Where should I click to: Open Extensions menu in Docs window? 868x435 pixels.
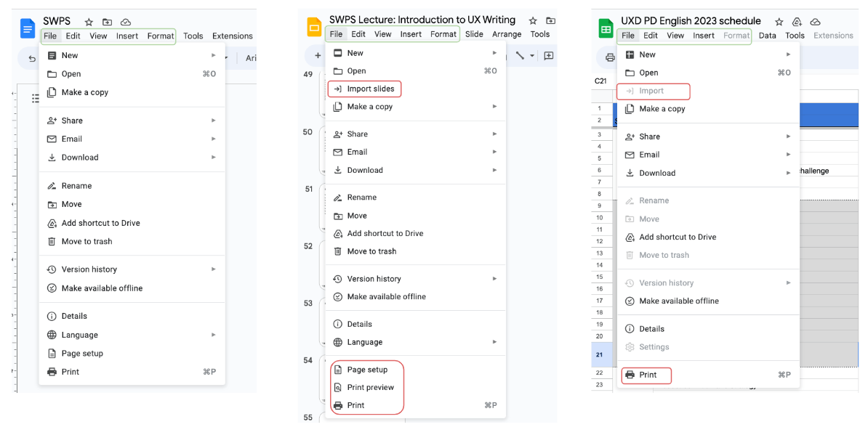pos(233,36)
